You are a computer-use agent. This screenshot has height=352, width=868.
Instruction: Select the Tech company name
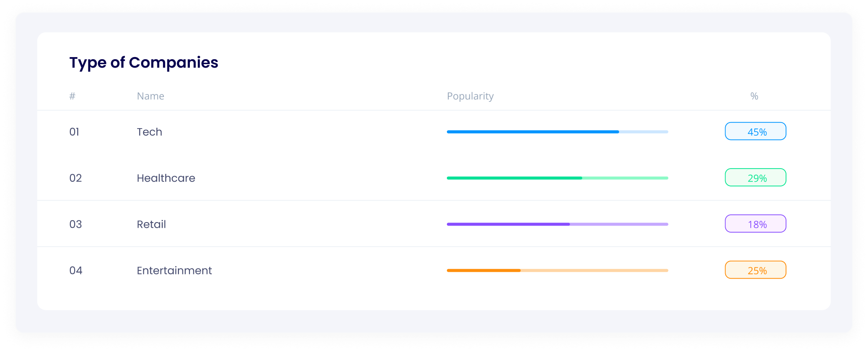point(149,132)
